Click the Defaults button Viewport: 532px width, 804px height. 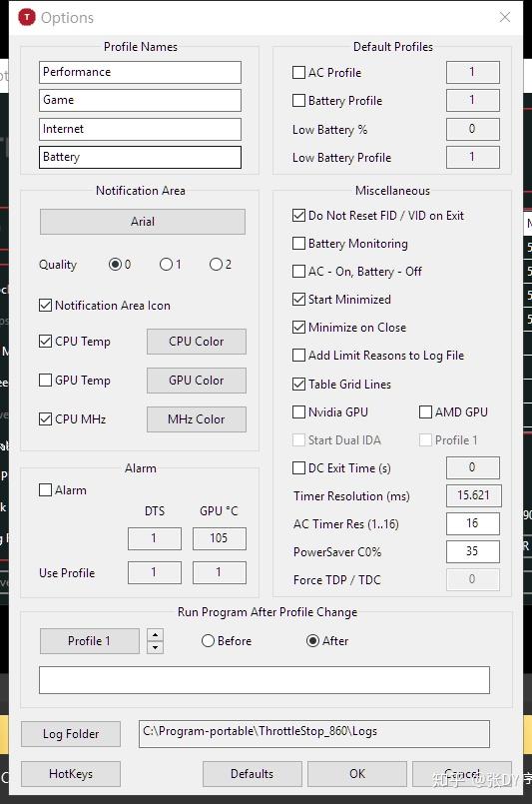point(252,774)
